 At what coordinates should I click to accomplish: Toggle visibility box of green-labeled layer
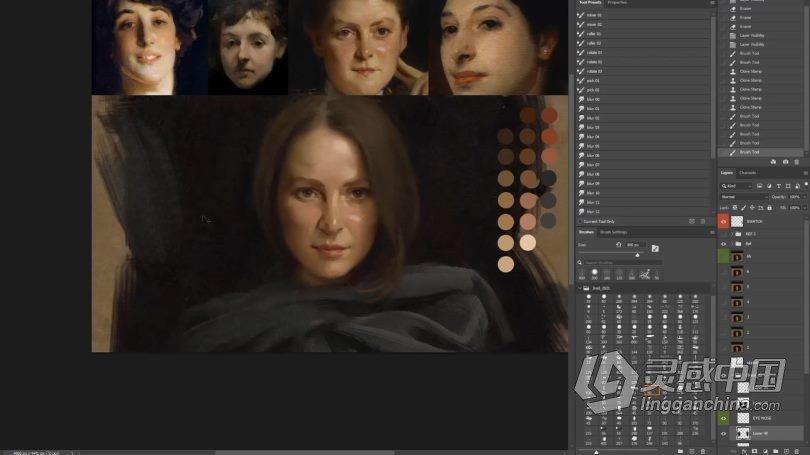tap(723, 257)
